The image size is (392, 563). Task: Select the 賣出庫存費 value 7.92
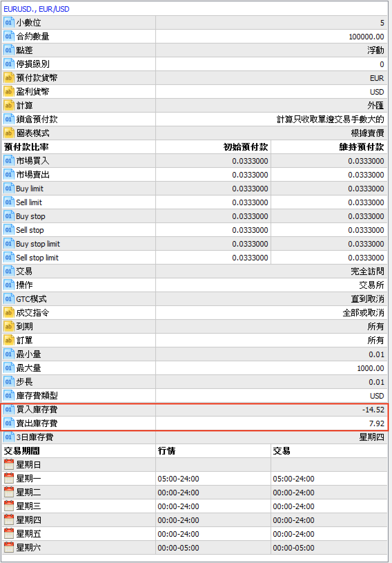[x=376, y=423]
